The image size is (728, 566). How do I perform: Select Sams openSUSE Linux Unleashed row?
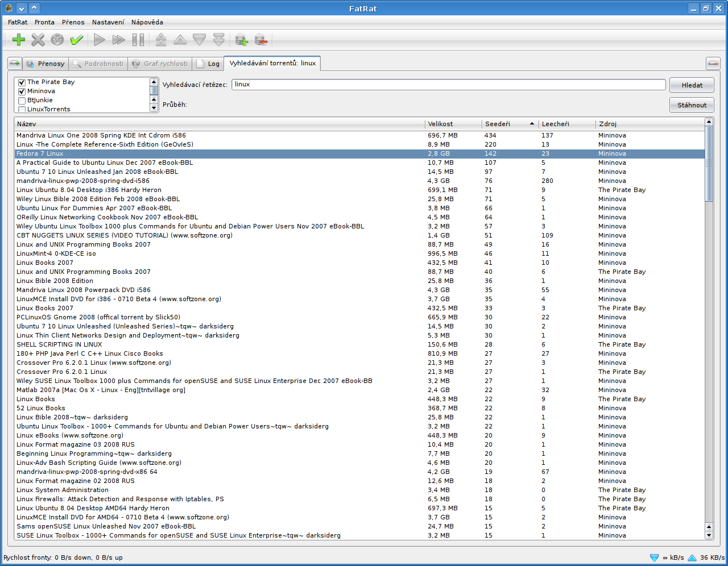pyautogui.click(x=359, y=526)
